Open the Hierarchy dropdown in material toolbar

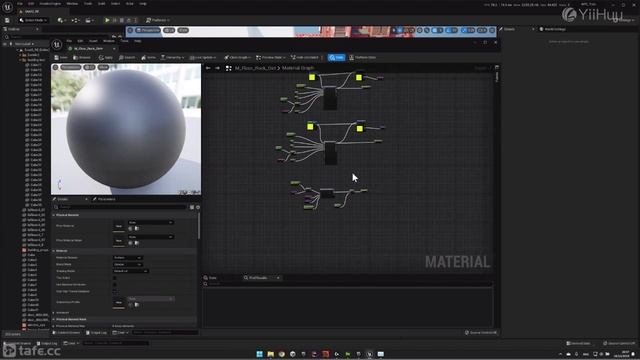tap(172, 58)
